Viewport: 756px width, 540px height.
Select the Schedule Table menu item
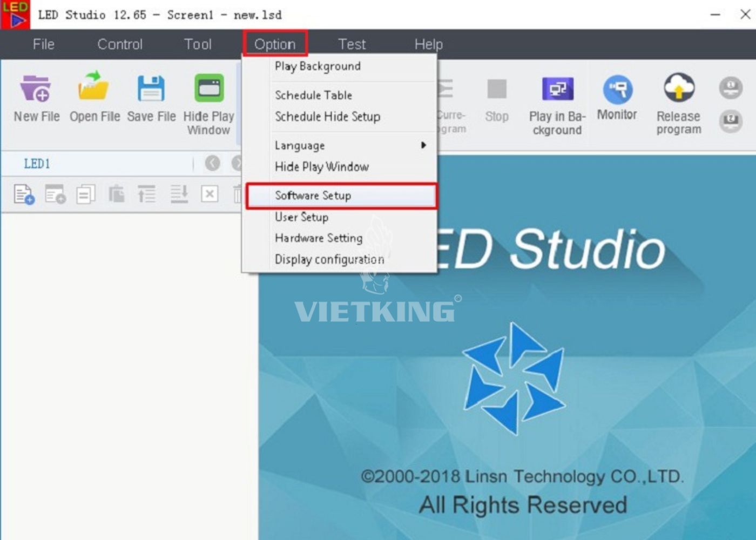(313, 95)
